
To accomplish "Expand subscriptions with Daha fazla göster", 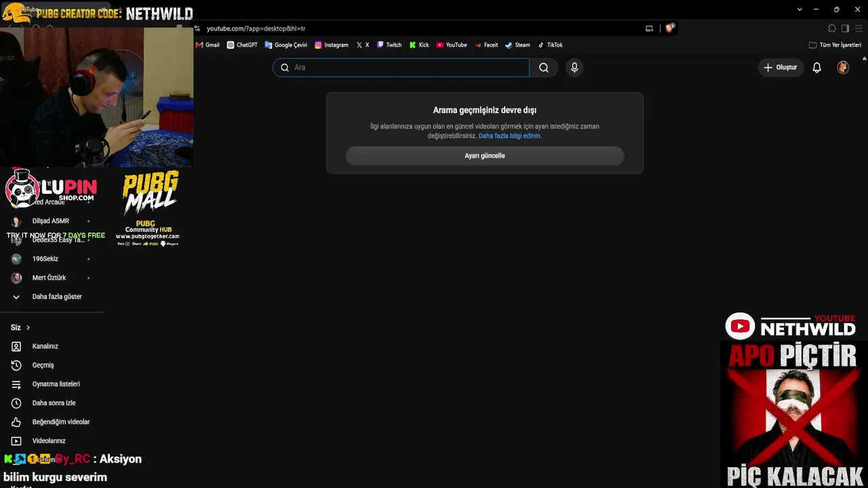I will pyautogui.click(x=52, y=297).
